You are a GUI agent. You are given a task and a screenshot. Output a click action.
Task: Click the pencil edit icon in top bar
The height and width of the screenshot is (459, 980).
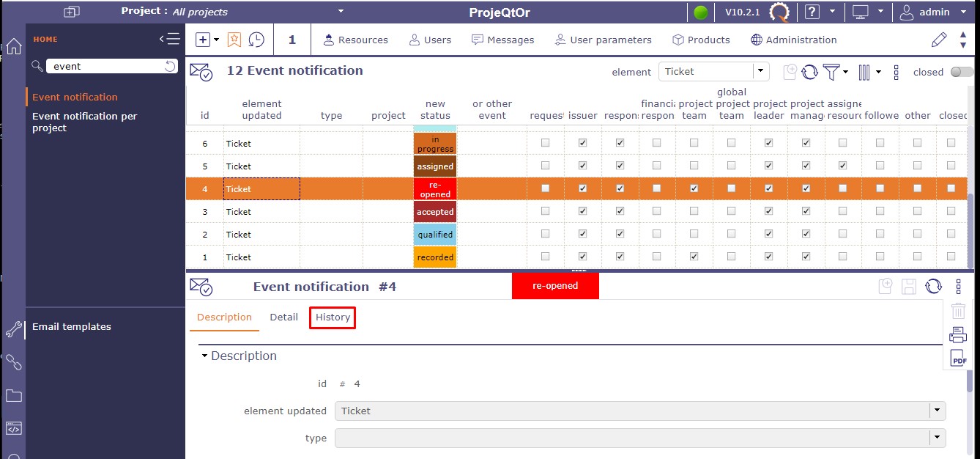pos(939,40)
